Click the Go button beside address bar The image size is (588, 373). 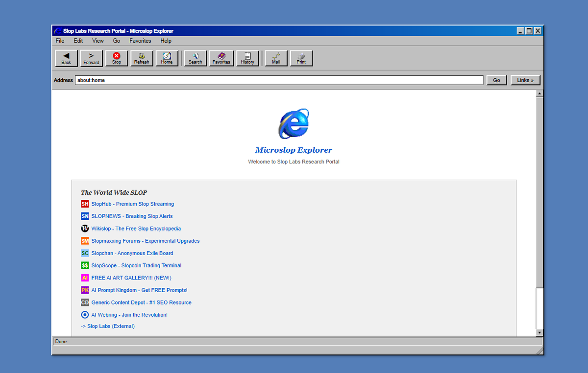496,80
